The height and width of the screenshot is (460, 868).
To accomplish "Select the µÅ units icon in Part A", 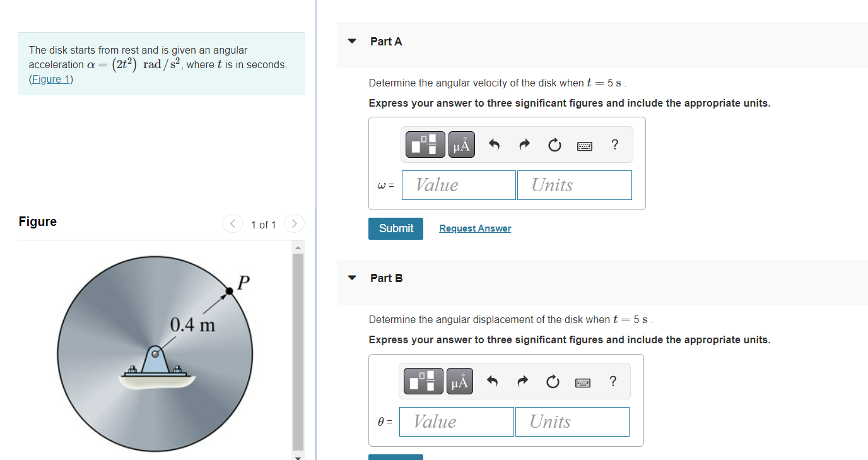I will click(461, 144).
